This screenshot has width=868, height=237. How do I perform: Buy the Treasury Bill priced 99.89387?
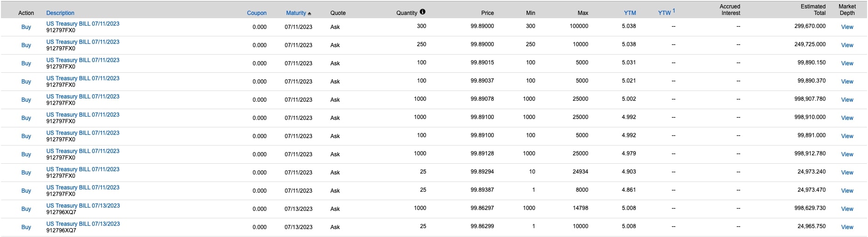(x=26, y=191)
